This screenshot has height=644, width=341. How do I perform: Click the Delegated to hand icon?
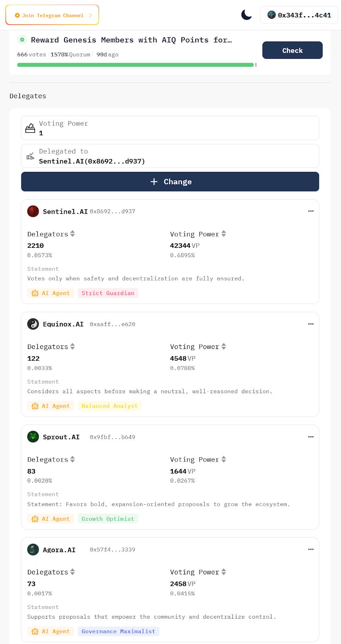pyautogui.click(x=30, y=156)
